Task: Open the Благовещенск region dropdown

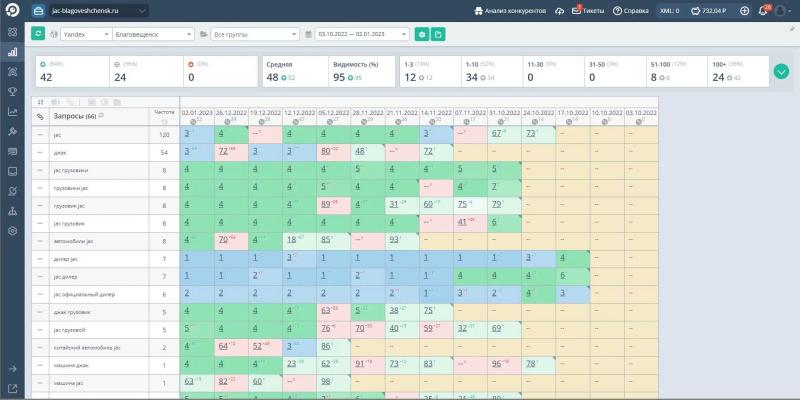Action: pyautogui.click(x=153, y=34)
